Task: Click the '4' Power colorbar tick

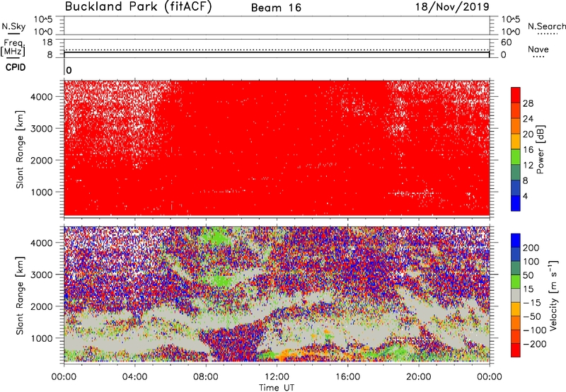Action: (x=525, y=196)
